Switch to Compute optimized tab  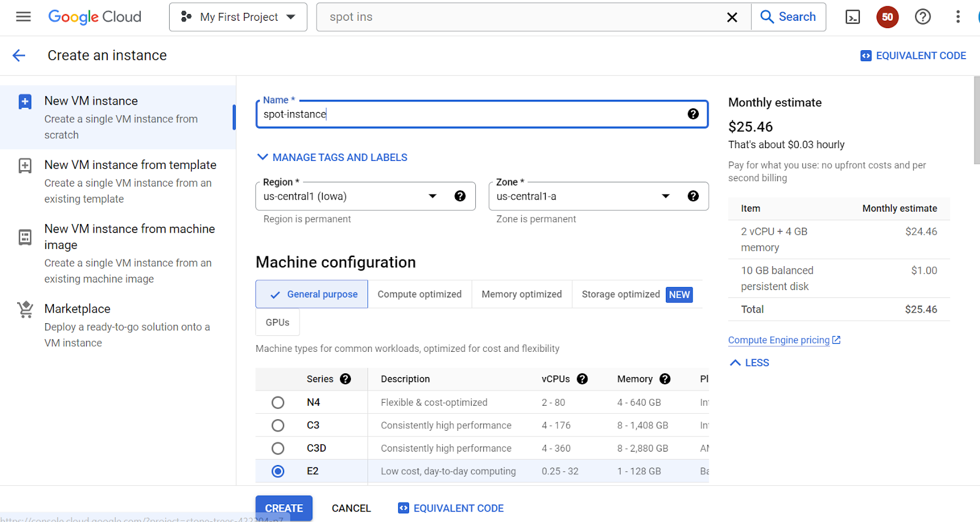(420, 294)
